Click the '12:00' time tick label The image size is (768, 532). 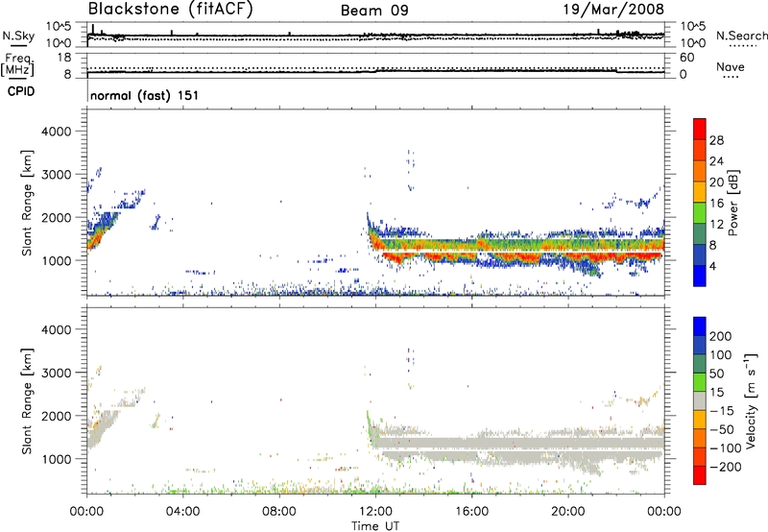(x=375, y=512)
